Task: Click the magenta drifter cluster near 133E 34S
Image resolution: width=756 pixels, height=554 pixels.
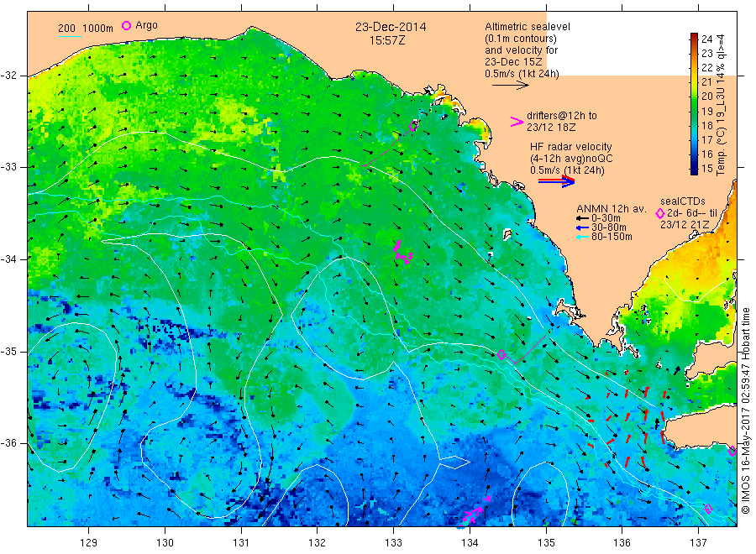Action: pyautogui.click(x=402, y=253)
